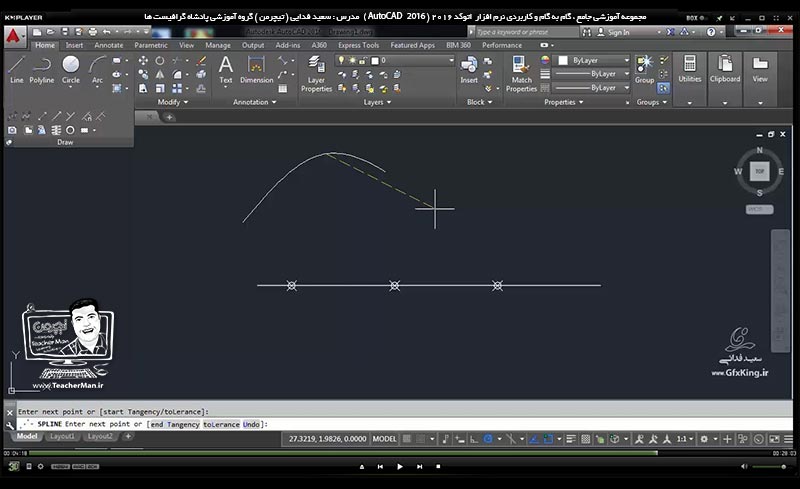The width and height of the screenshot is (800, 489).
Task: Toggle Ortho mode in status bar
Action: point(474,439)
